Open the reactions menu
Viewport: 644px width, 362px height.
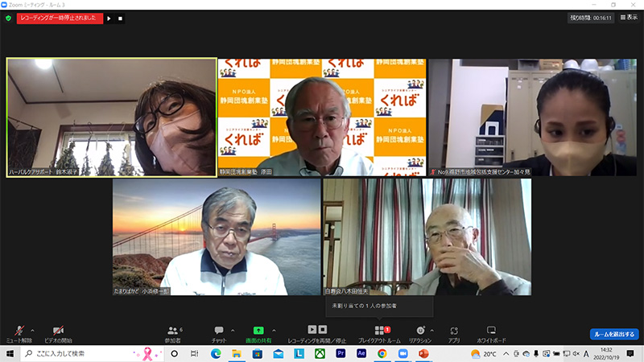coord(420,331)
